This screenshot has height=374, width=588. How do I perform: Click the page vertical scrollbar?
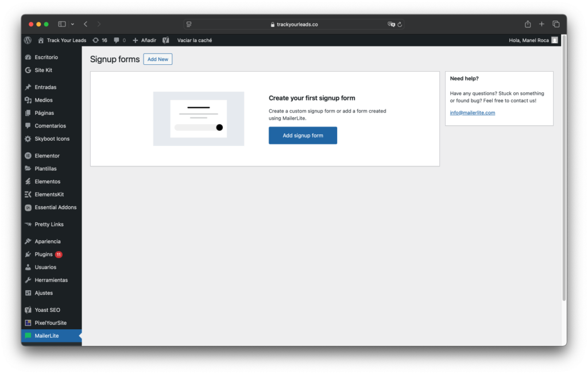click(x=564, y=169)
